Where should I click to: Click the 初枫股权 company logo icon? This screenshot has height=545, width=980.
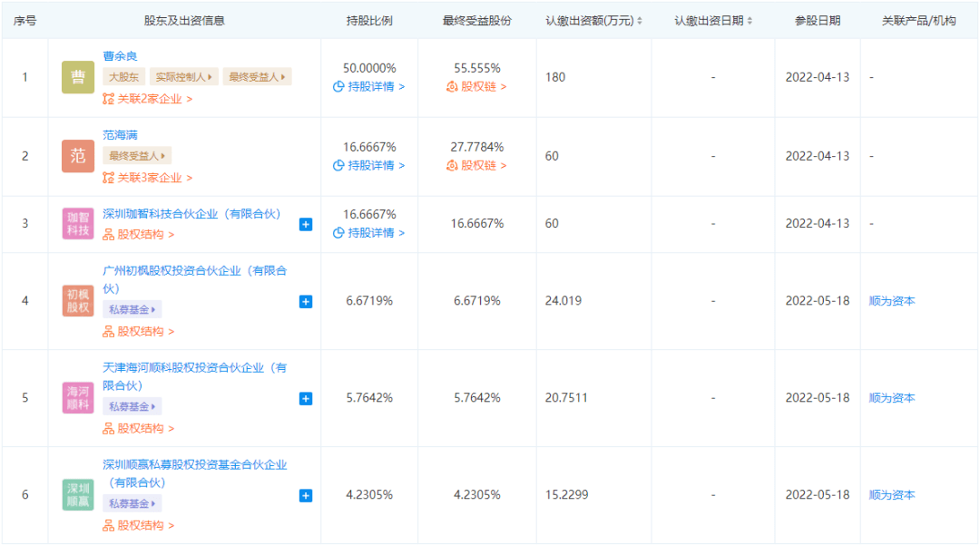click(x=78, y=301)
